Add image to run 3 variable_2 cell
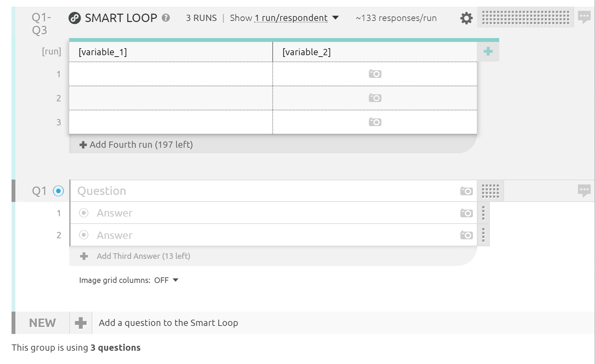 [x=375, y=122]
